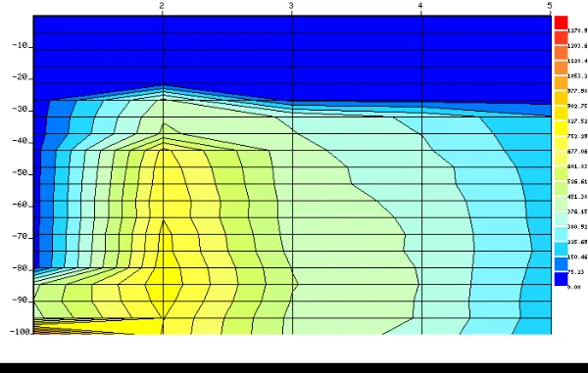The width and height of the screenshot is (588, 373).
Task: Select the legend value 677.06
Action: pyautogui.click(x=577, y=152)
